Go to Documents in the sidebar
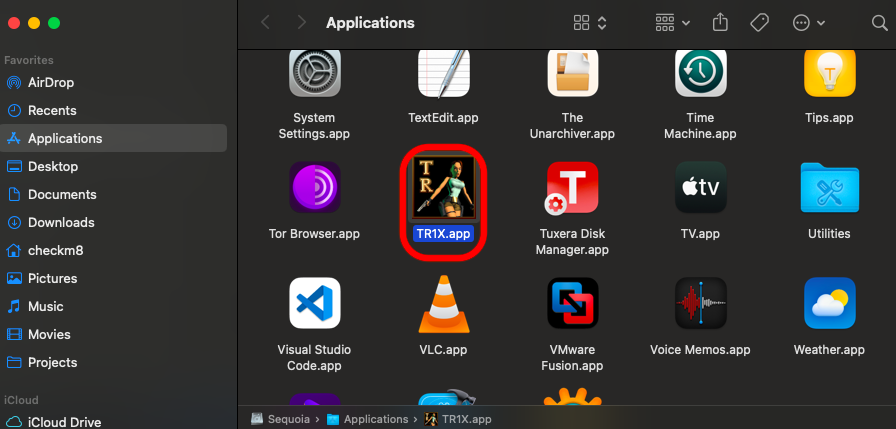896x429 pixels. pyautogui.click(x=62, y=194)
